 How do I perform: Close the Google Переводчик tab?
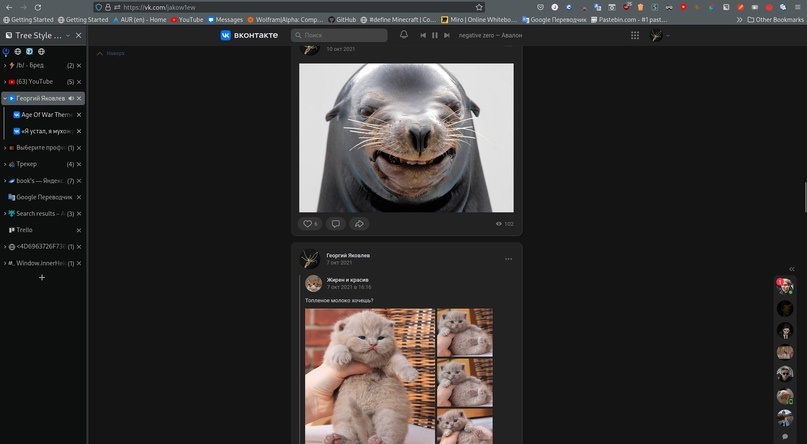click(79, 197)
